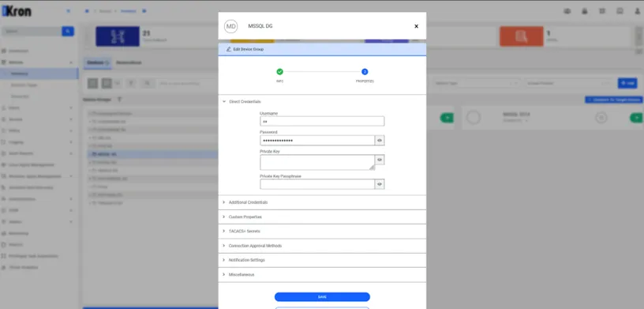644x309 pixels.
Task: Expand the Additional Credentials section
Action: click(322, 202)
